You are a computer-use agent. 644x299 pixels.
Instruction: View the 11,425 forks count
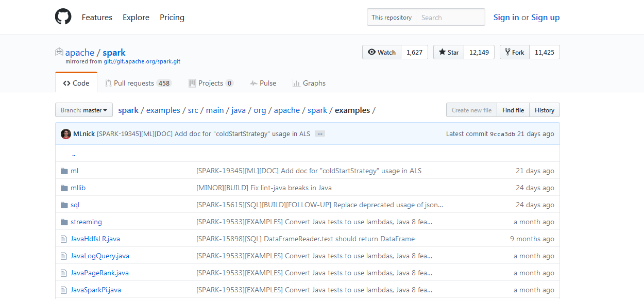pyautogui.click(x=545, y=52)
